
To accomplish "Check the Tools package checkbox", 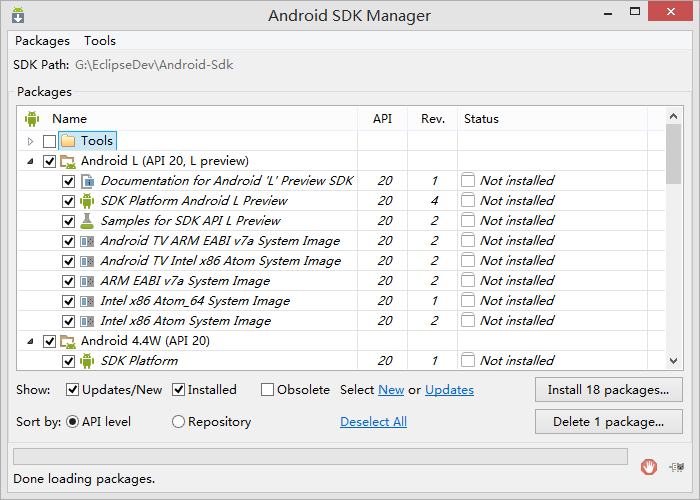I will (49, 141).
